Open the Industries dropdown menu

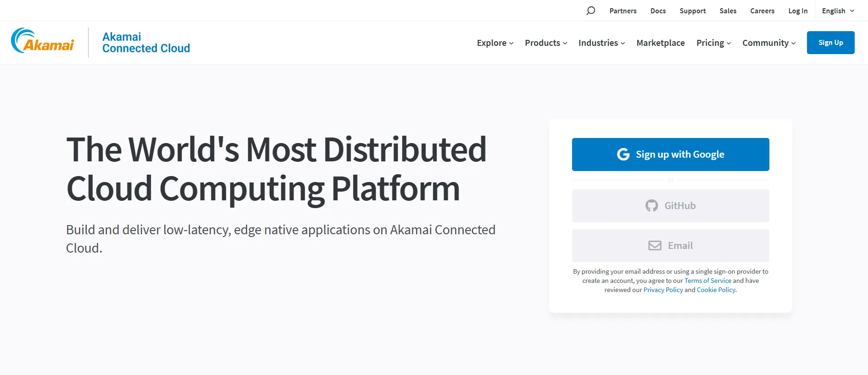point(601,43)
